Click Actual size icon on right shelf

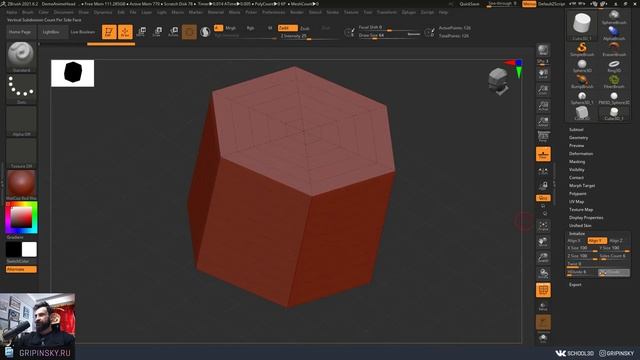tap(543, 106)
